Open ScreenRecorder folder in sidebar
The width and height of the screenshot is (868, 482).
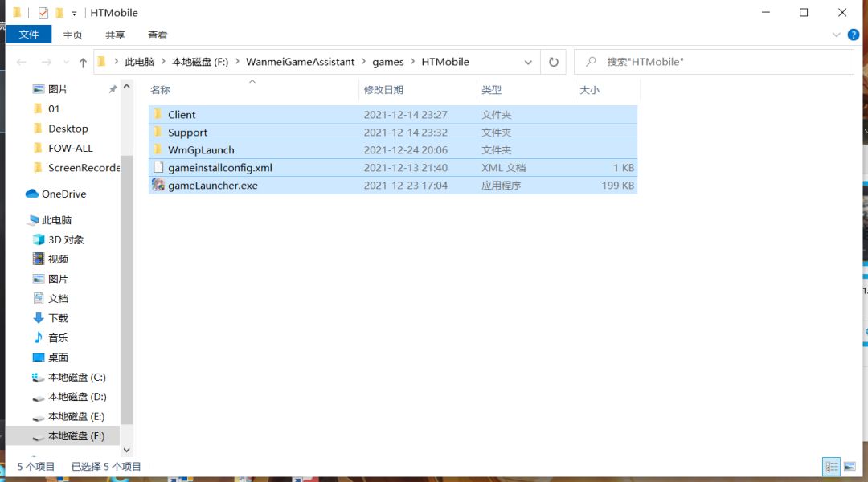[x=83, y=168]
